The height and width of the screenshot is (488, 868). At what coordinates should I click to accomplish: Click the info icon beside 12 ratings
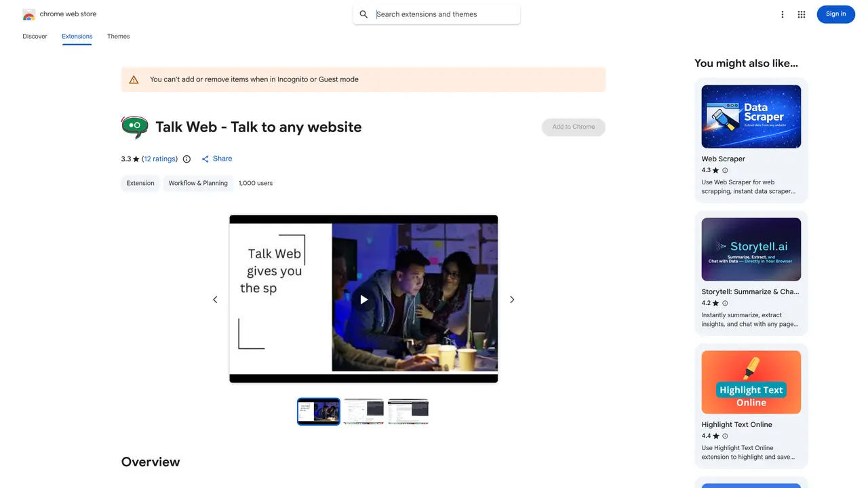187,159
